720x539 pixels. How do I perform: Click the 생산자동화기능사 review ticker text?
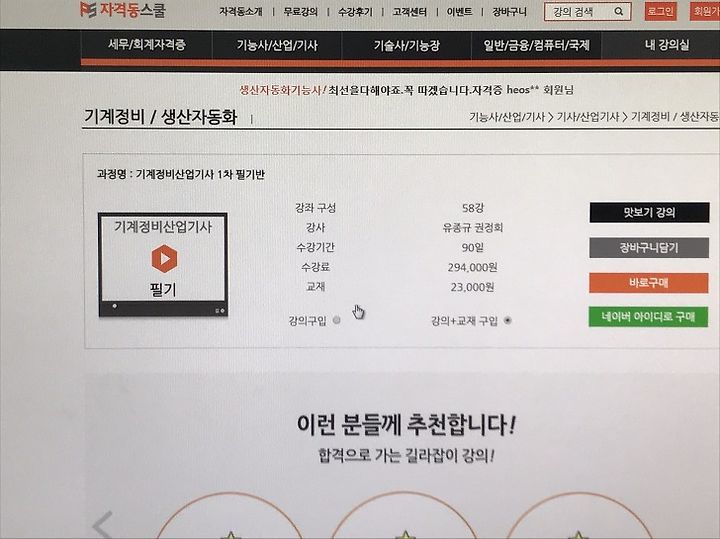[406, 90]
